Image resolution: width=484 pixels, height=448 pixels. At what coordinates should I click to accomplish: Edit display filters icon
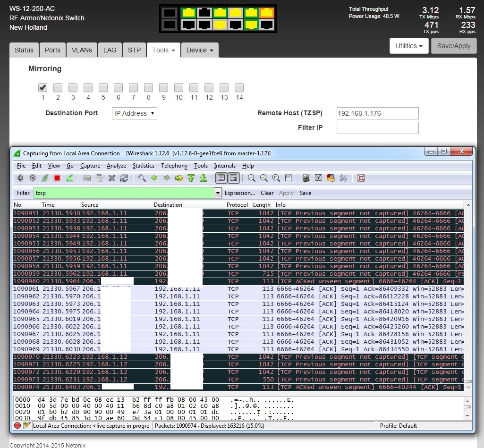(318, 178)
